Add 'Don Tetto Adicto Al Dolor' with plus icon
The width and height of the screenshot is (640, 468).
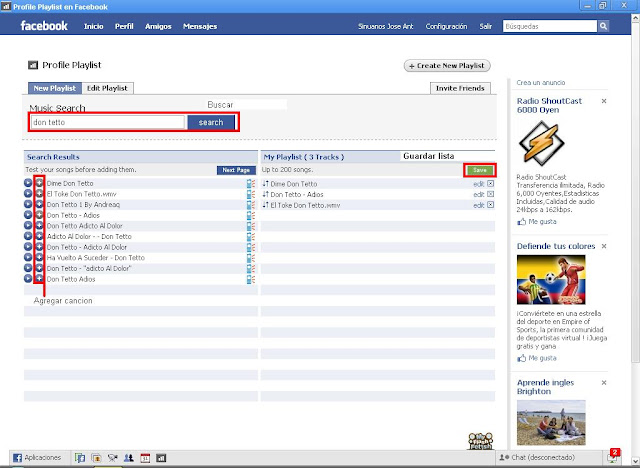(x=39, y=225)
